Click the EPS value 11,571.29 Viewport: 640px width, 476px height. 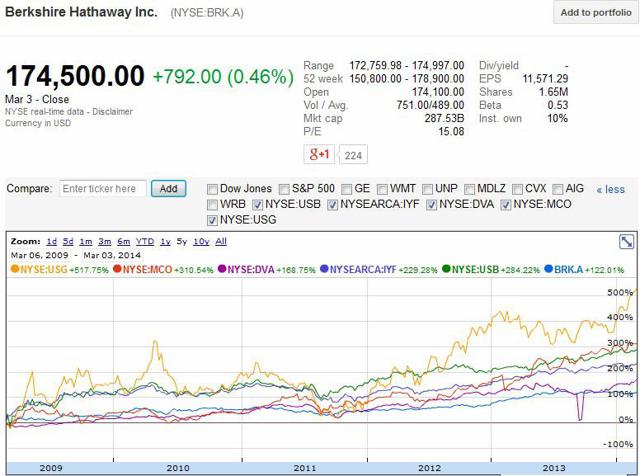pyautogui.click(x=545, y=78)
